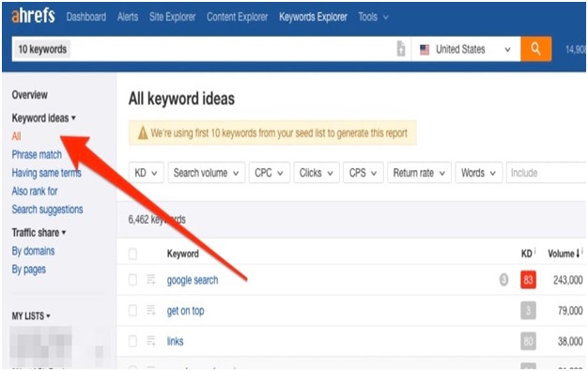This screenshot has width=588, height=371.
Task: Open Also rank for report
Action: [35, 191]
